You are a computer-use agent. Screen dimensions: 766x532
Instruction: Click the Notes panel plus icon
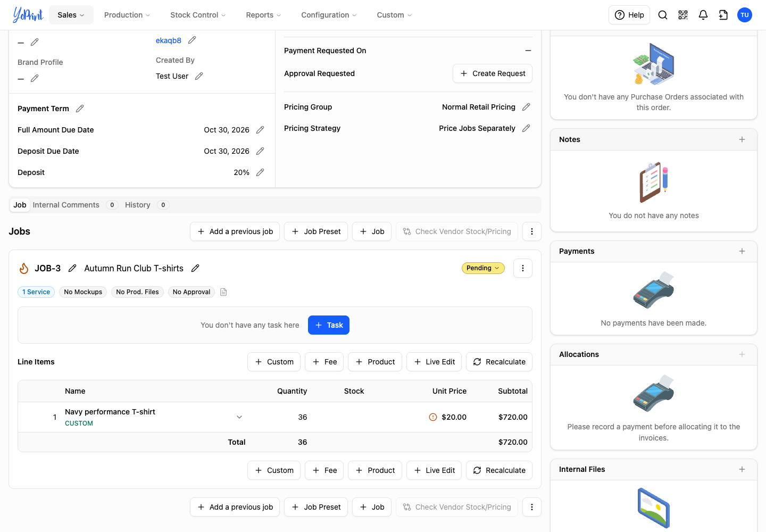742,139
